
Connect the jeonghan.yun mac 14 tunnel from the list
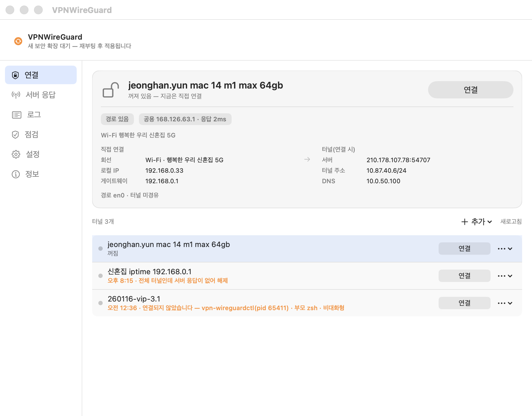click(464, 249)
